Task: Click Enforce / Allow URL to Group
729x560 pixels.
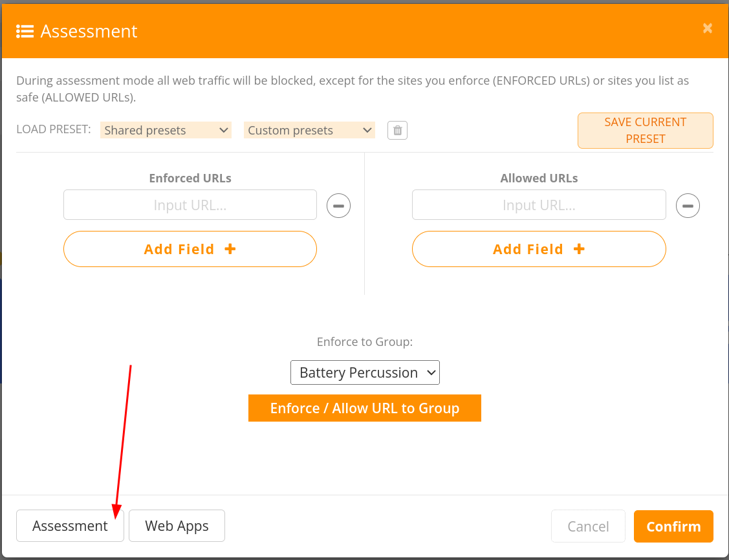Action: coord(365,408)
